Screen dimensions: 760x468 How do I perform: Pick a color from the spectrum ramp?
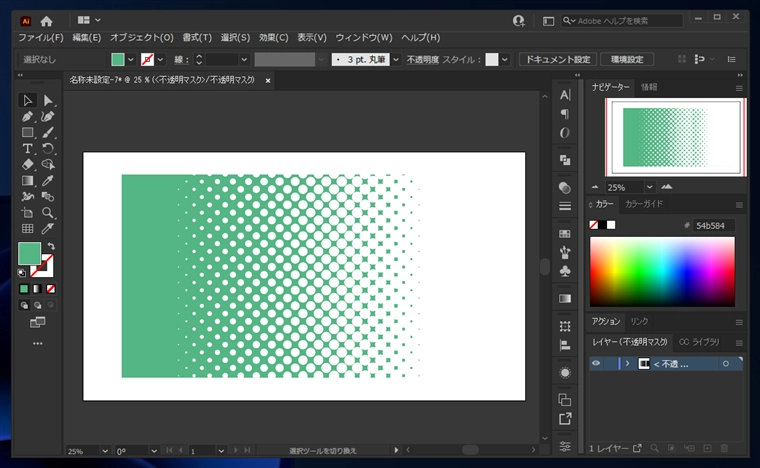[662, 272]
